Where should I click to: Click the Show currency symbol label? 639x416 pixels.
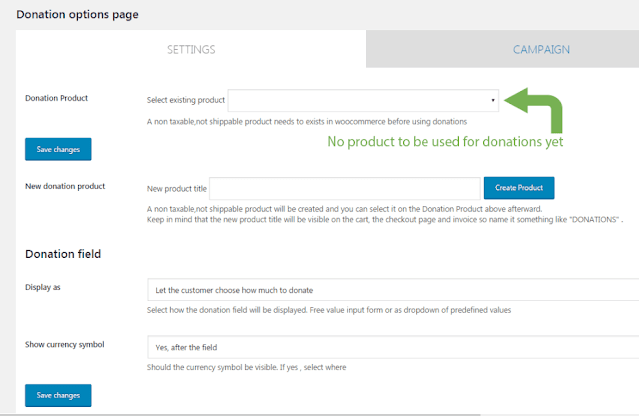(65, 346)
